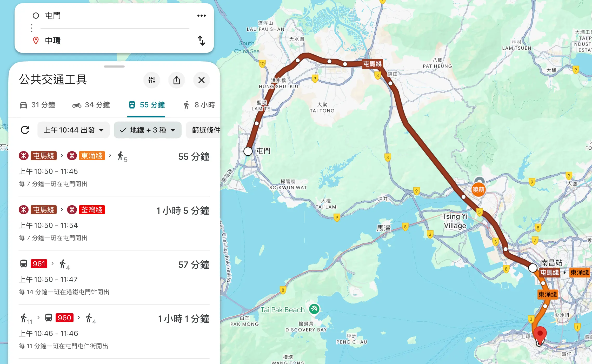Image resolution: width=592 pixels, height=364 pixels.
Task: Share the directions via share icon
Action: pyautogui.click(x=177, y=80)
